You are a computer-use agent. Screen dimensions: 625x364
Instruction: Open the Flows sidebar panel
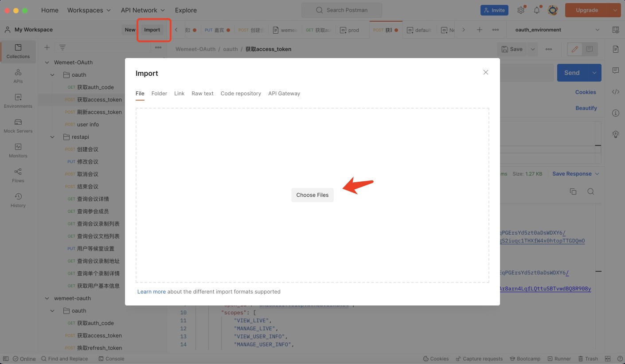tap(18, 176)
